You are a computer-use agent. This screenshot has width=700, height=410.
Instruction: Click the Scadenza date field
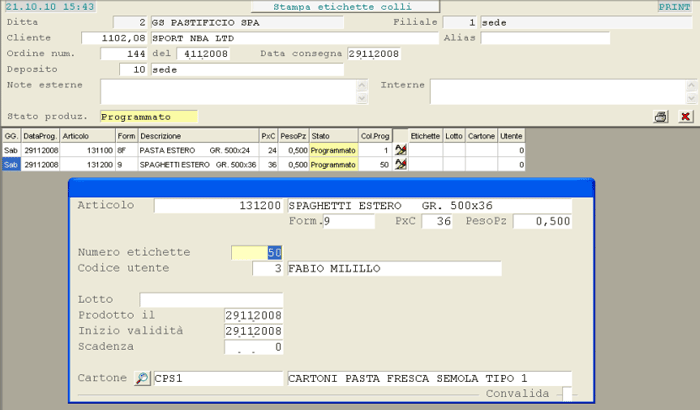[x=254, y=346]
